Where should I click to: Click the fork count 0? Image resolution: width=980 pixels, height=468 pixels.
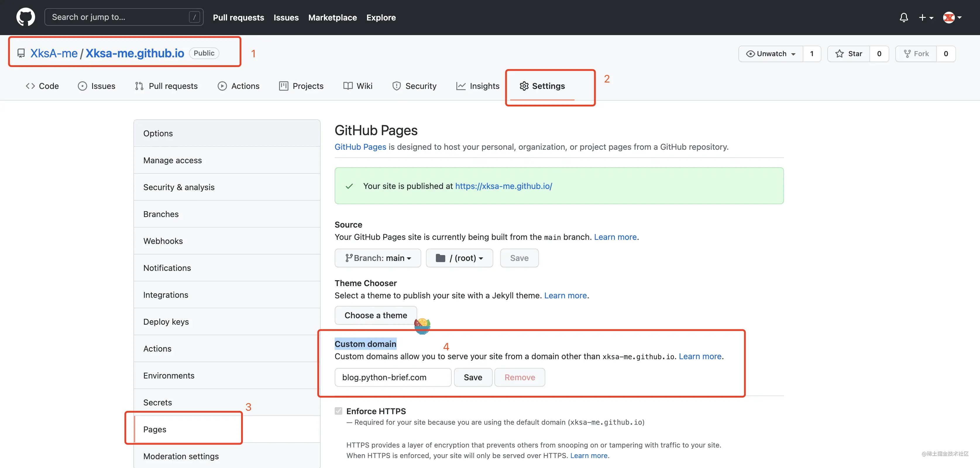click(946, 54)
